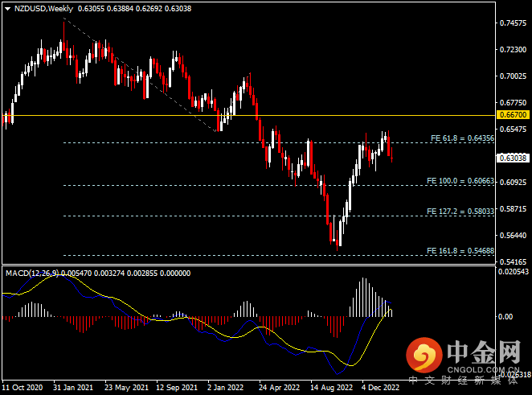Screen dimensions: 532x395
Task: Click the 0.020543 MACD scale value
Action: (514, 272)
